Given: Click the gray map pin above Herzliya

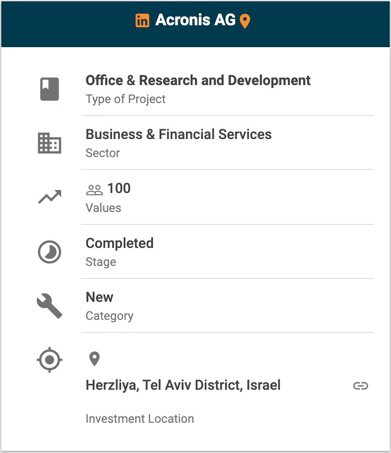Looking at the screenshot, I should 95,359.
